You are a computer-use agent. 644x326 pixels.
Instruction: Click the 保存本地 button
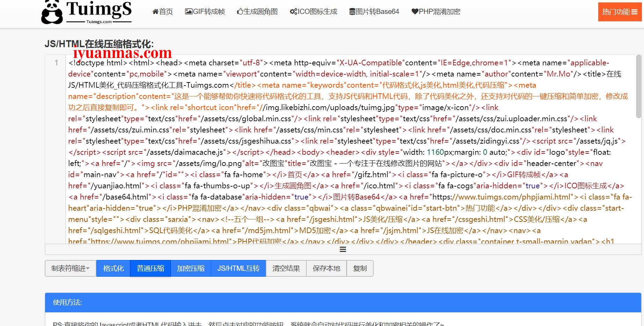coord(327,268)
